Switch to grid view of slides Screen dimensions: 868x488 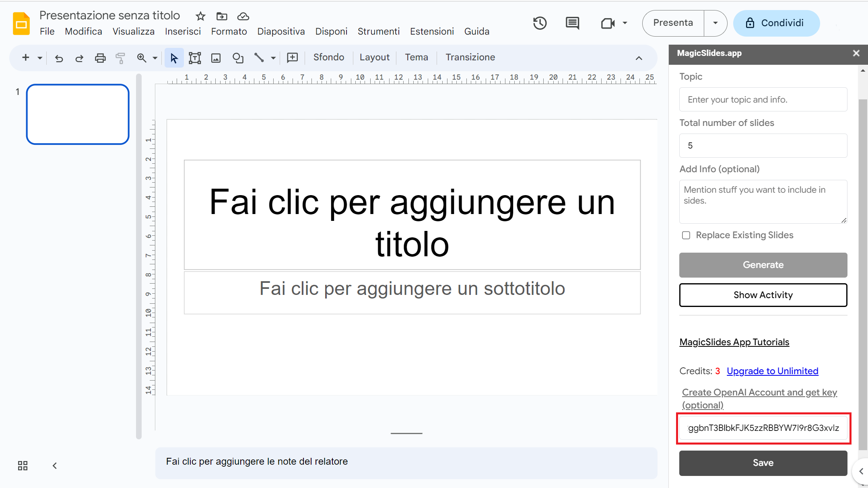pyautogui.click(x=22, y=465)
